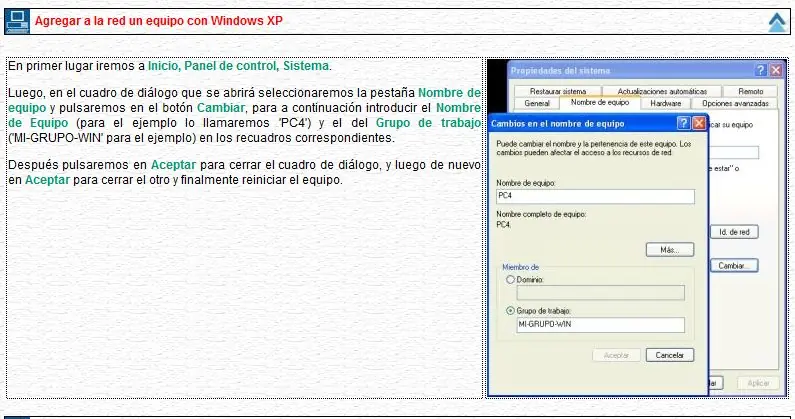Click the Nombre completo de equipo label
The width and height of the screenshot is (795, 419).
pyautogui.click(x=541, y=214)
